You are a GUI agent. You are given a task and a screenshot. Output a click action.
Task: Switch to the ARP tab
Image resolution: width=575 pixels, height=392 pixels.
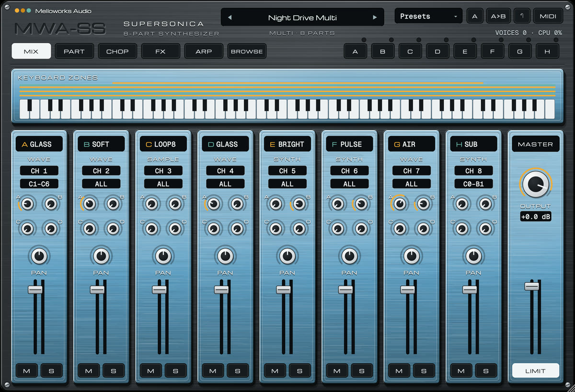click(204, 51)
